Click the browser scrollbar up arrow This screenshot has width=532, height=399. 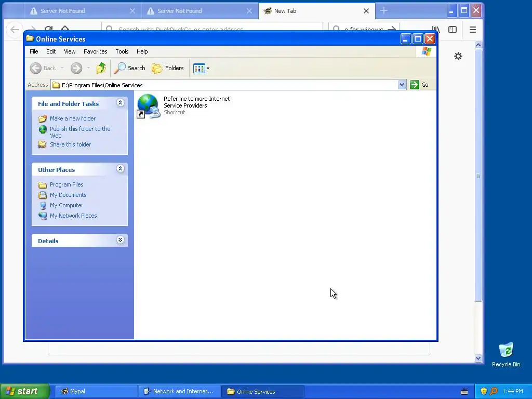(478, 45)
